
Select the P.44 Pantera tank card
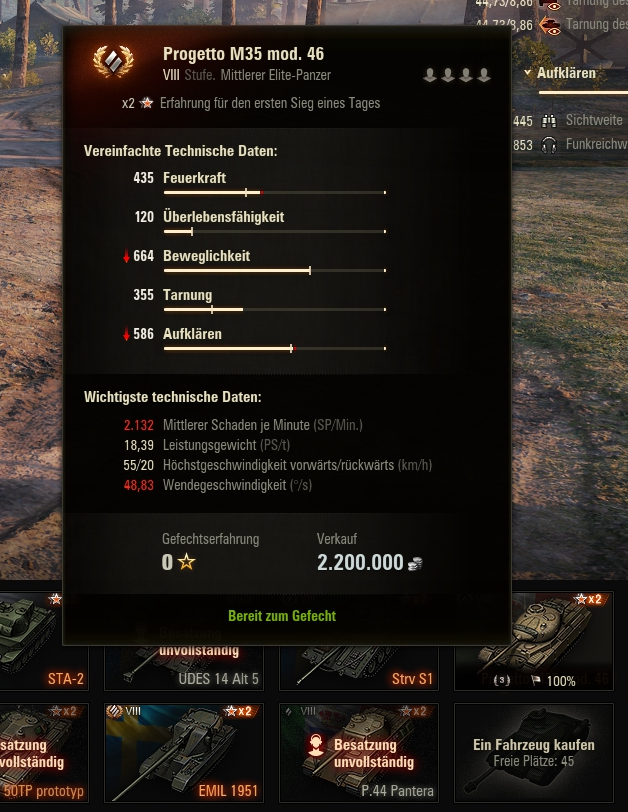(359, 753)
